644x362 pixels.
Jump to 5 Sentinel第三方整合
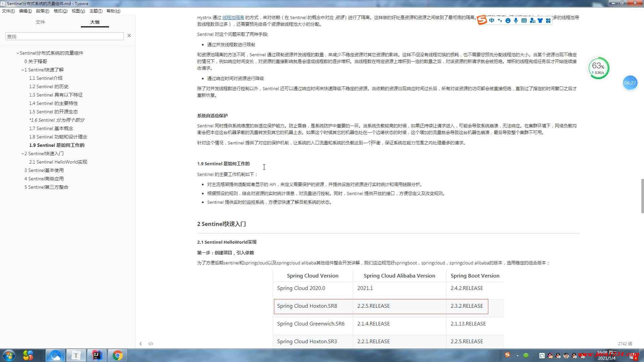point(46,187)
